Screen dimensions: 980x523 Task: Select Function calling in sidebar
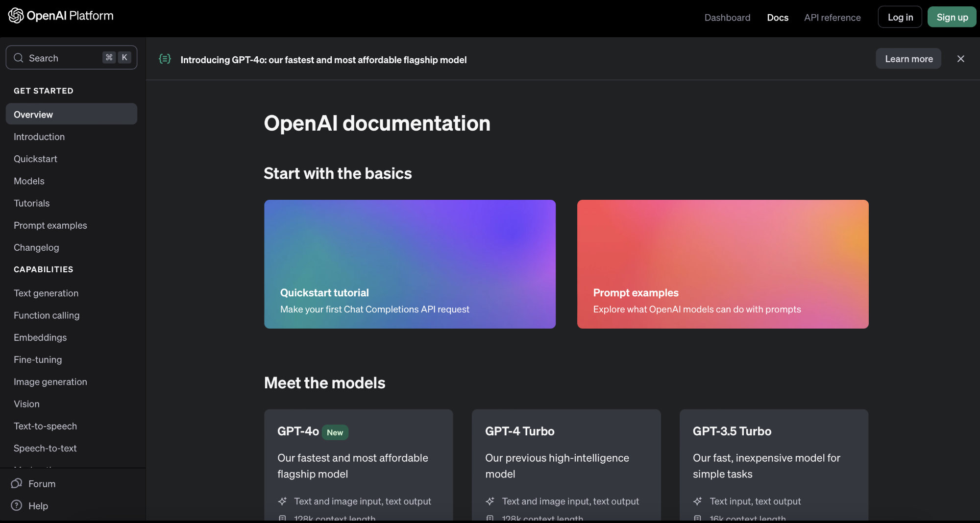click(47, 315)
